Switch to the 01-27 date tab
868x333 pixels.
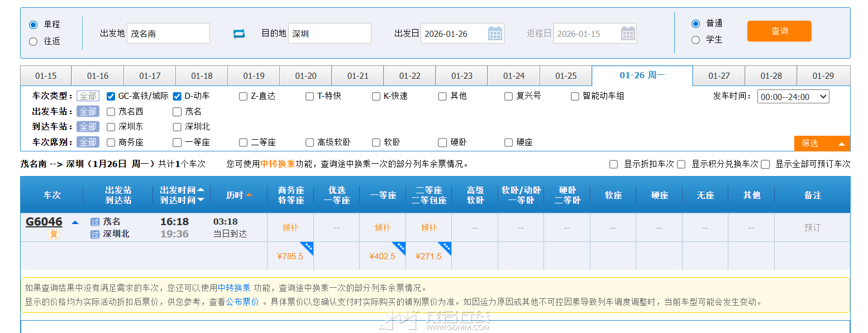718,75
